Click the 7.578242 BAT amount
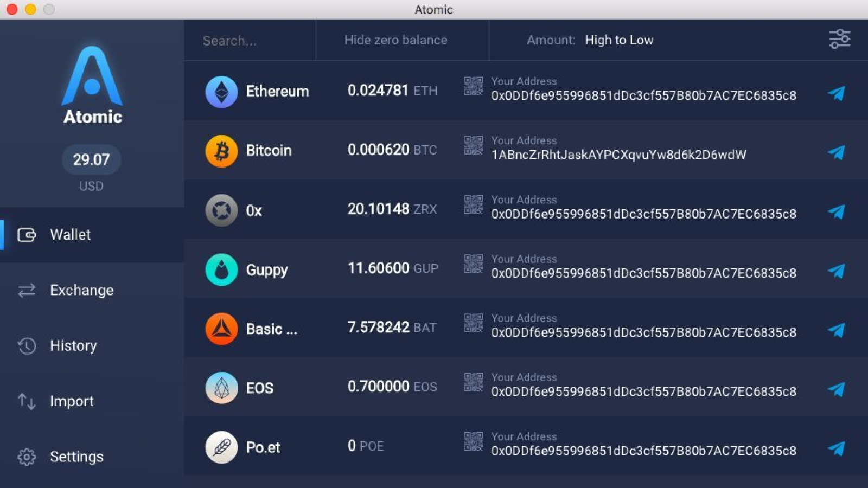 [392, 328]
